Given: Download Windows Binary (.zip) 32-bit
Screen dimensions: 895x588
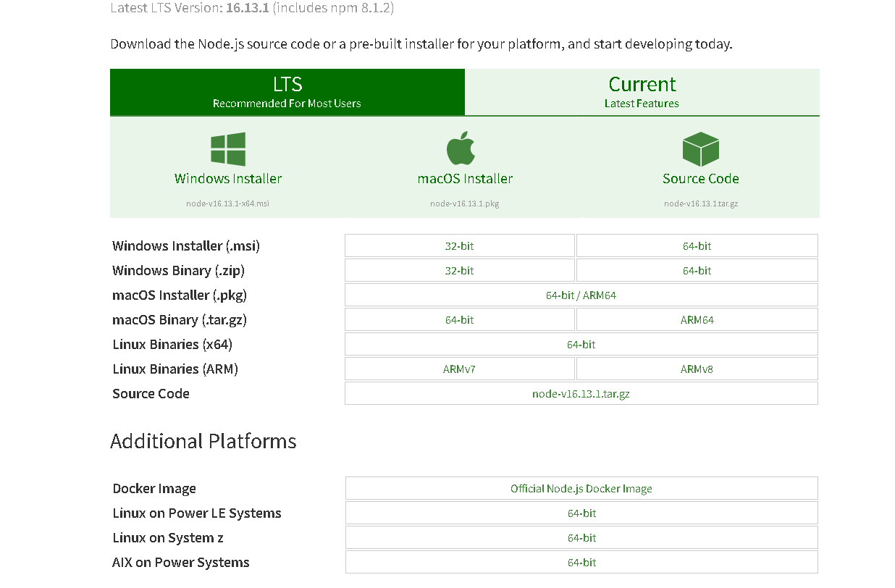Looking at the screenshot, I should point(460,271).
